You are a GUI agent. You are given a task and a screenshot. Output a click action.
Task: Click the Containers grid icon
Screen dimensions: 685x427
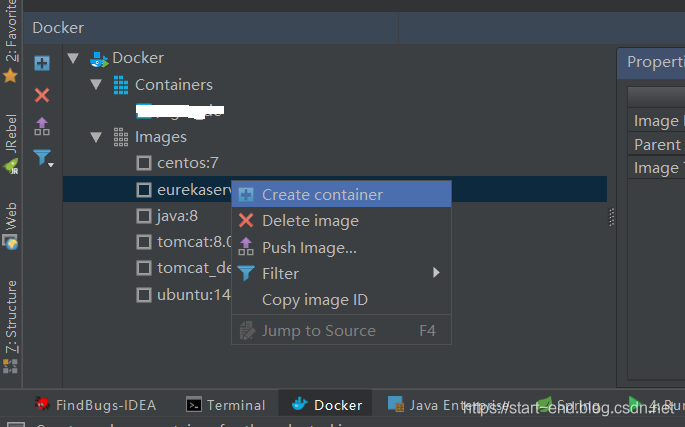click(x=121, y=85)
